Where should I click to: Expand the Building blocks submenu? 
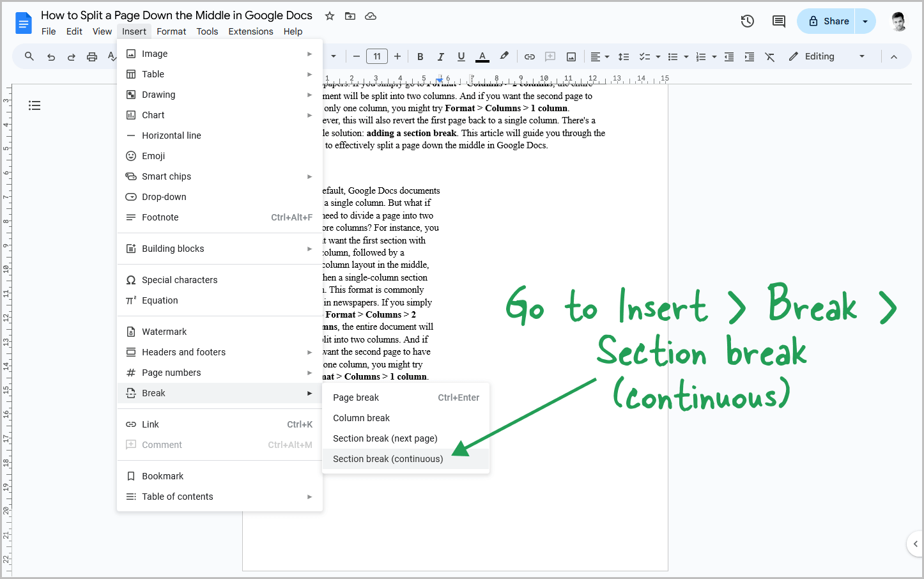click(220, 249)
